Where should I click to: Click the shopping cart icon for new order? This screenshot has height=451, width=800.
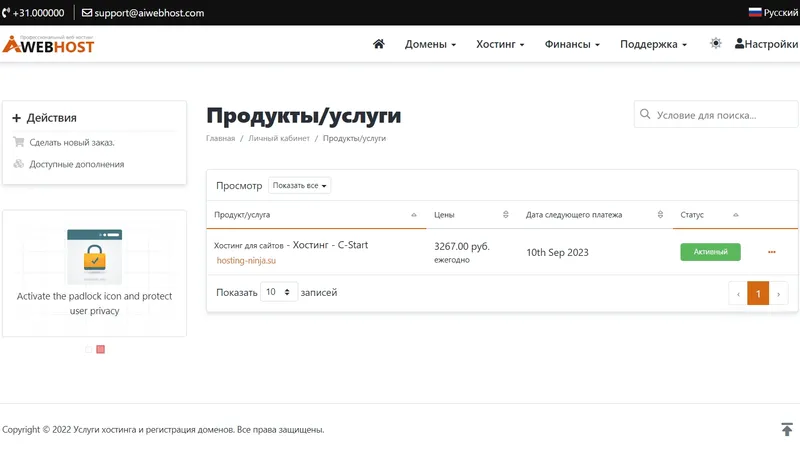click(x=19, y=142)
